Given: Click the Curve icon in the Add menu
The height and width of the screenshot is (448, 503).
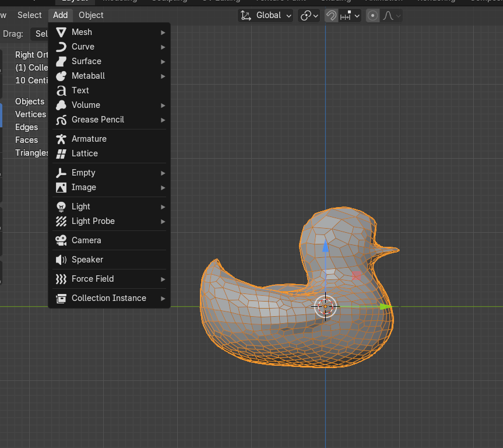Looking at the screenshot, I should click(x=61, y=47).
